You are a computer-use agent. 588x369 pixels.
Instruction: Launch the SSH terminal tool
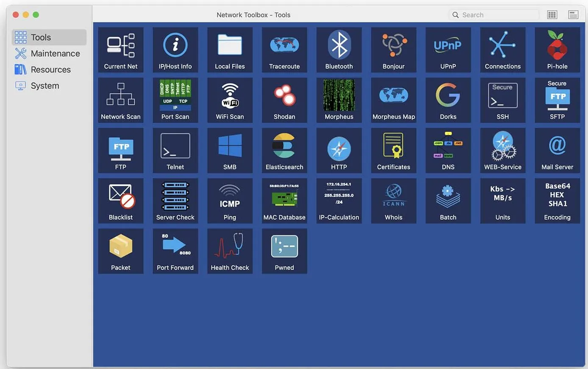click(502, 100)
